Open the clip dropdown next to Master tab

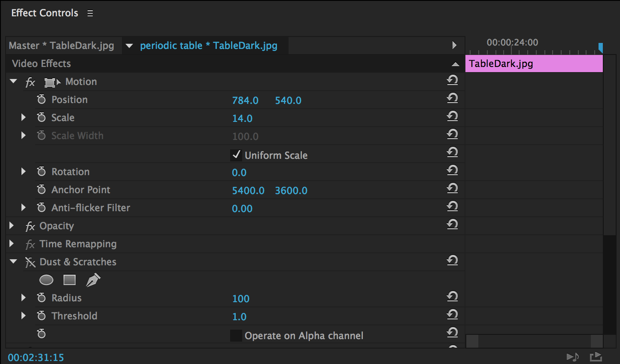click(129, 46)
